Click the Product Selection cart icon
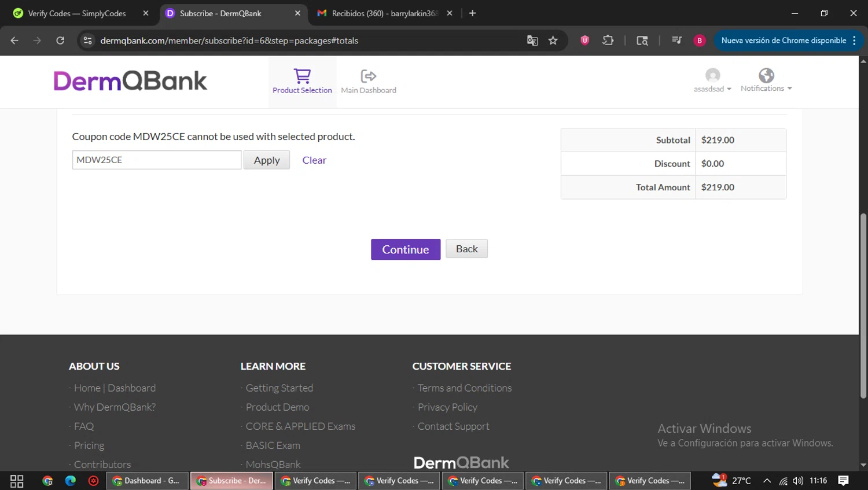 click(302, 76)
